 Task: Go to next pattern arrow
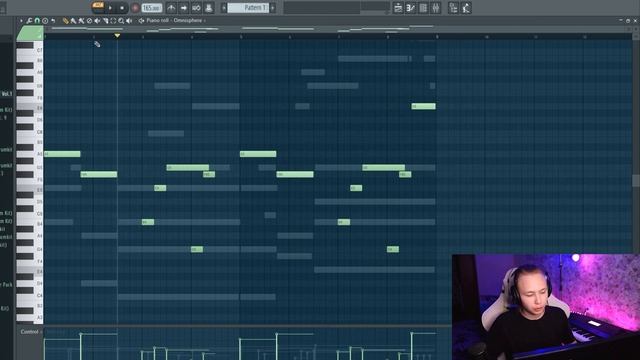[273, 8]
